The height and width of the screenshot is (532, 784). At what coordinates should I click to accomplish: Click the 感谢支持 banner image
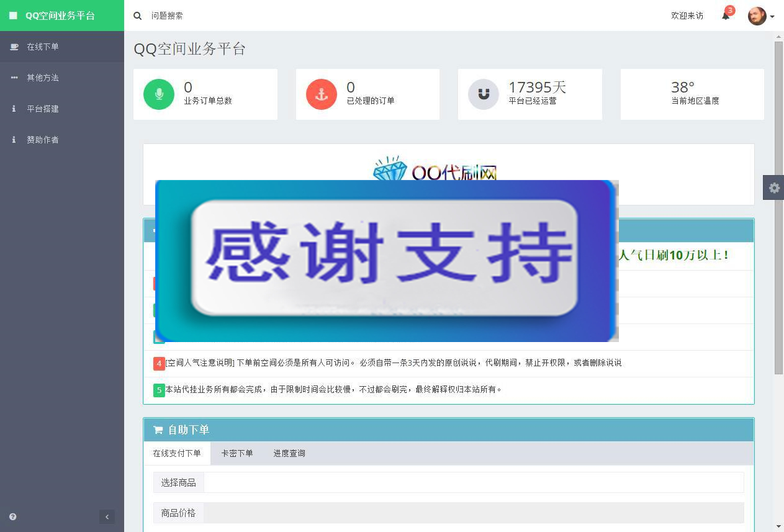387,261
